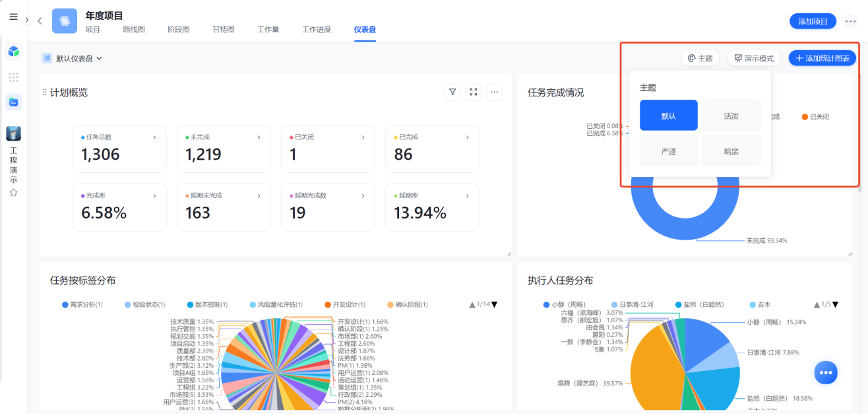Open the dotted grid apps icon in sidebar
Screen dimensions: 868x414
coord(13,77)
